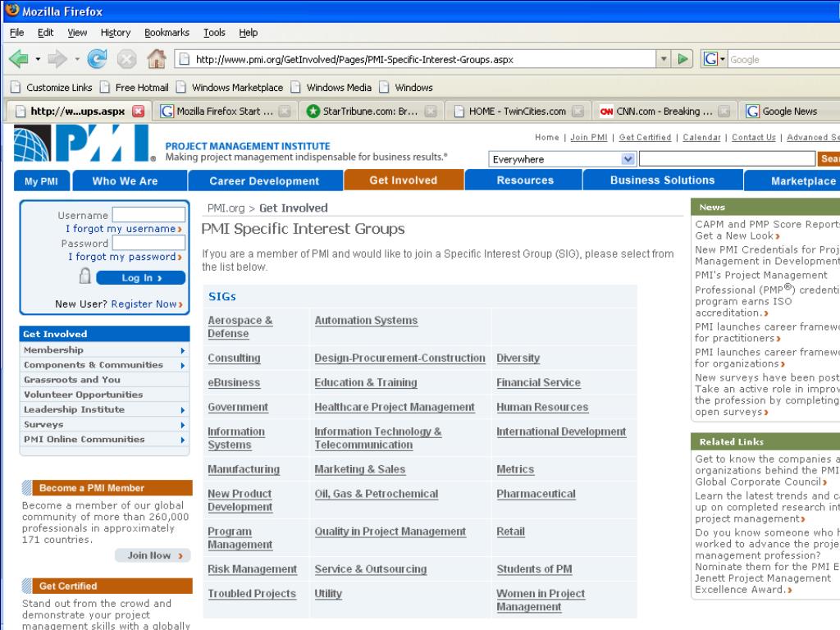Screen dimensions: 840x630
Task: Open the Everywhere search scope dropdown
Action: 628,159
